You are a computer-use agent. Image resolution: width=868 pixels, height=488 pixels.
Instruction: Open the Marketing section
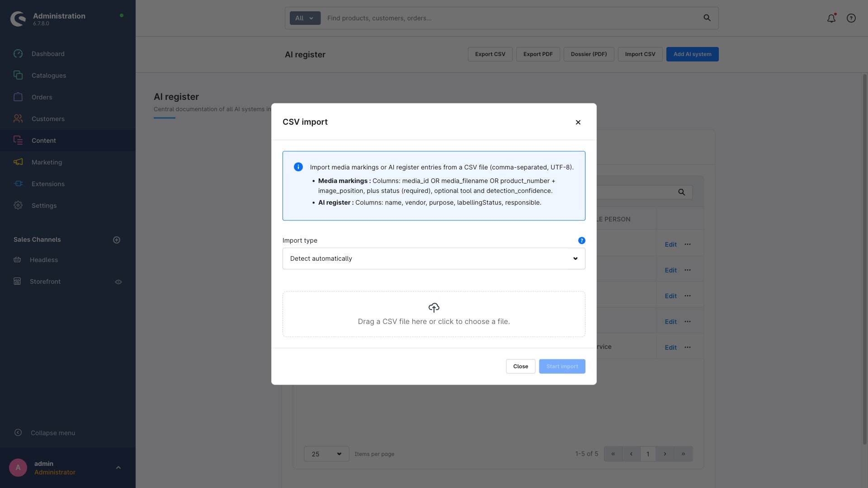pos(47,162)
